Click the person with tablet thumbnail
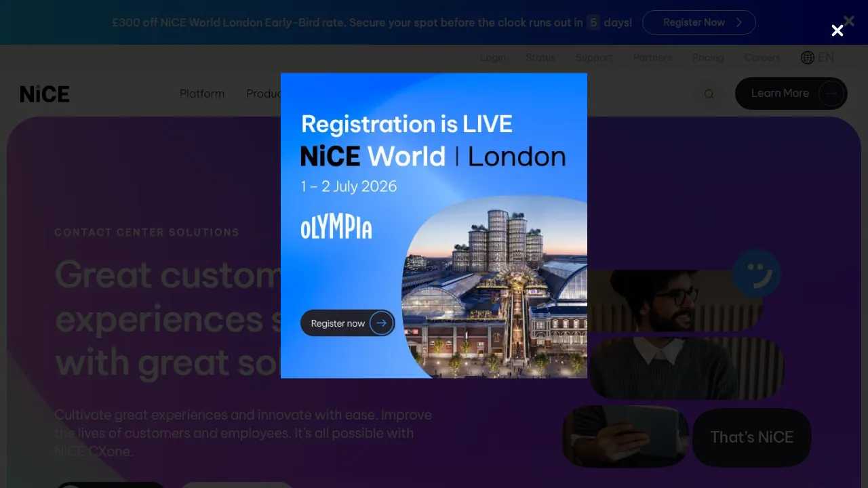Image resolution: width=868 pixels, height=488 pixels. click(x=625, y=436)
